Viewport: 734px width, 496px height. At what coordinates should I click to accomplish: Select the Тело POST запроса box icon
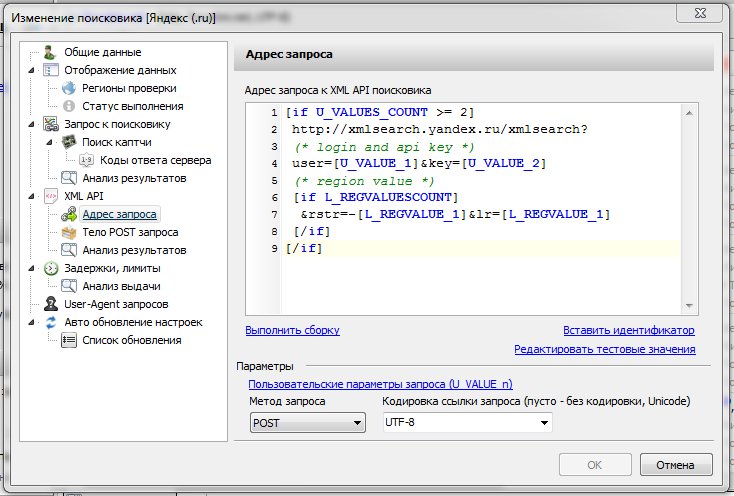(x=69, y=232)
